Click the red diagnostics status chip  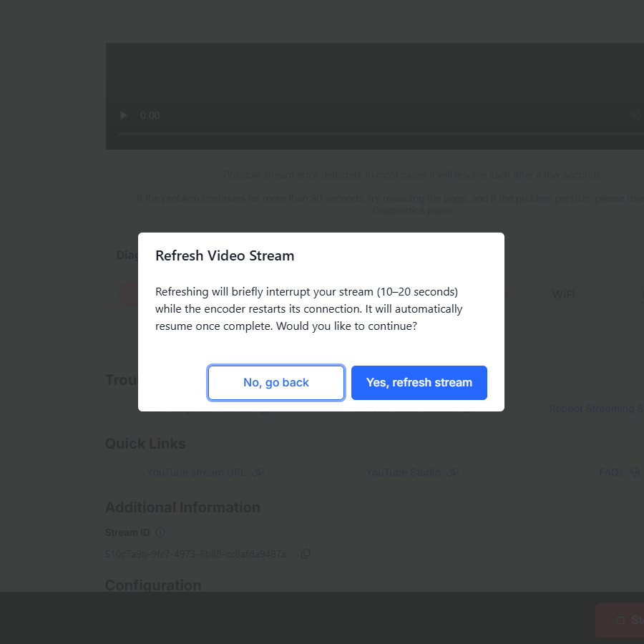click(129, 295)
